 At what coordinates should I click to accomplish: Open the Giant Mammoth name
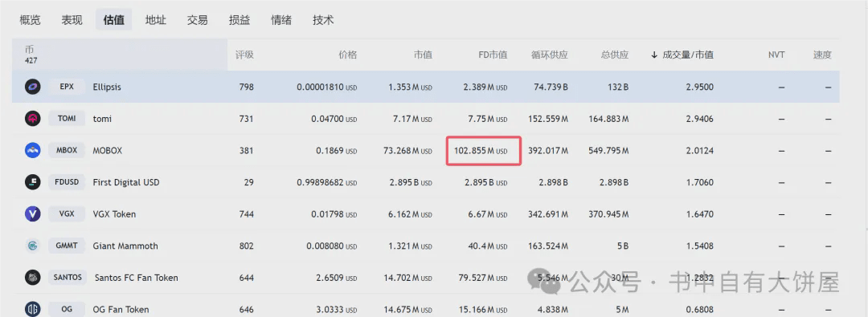click(x=125, y=246)
